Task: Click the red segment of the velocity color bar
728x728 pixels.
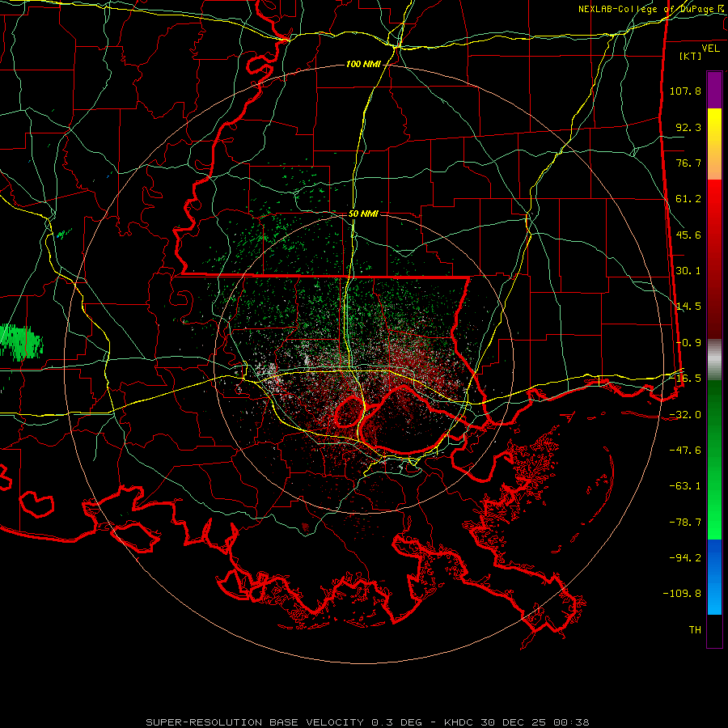Action: (714, 259)
